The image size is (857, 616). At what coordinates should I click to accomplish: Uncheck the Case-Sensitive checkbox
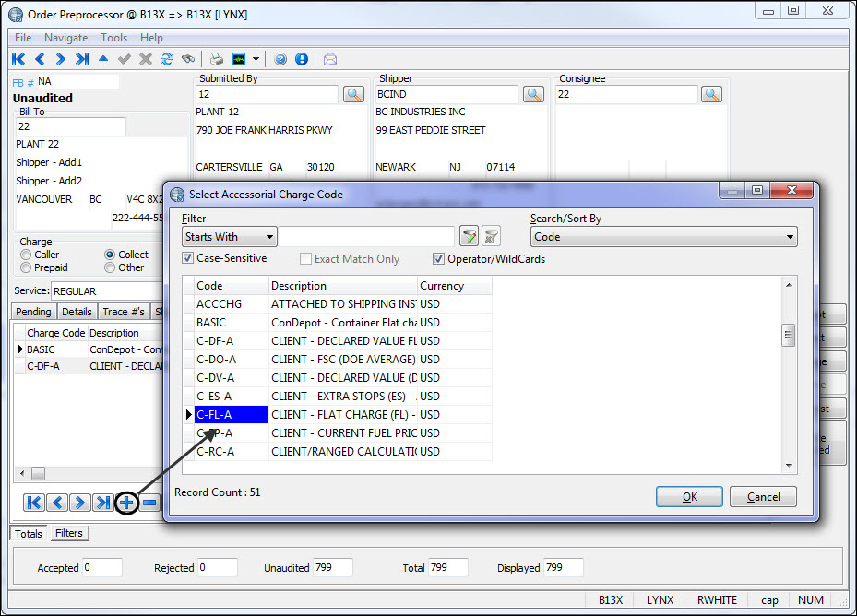point(187,258)
